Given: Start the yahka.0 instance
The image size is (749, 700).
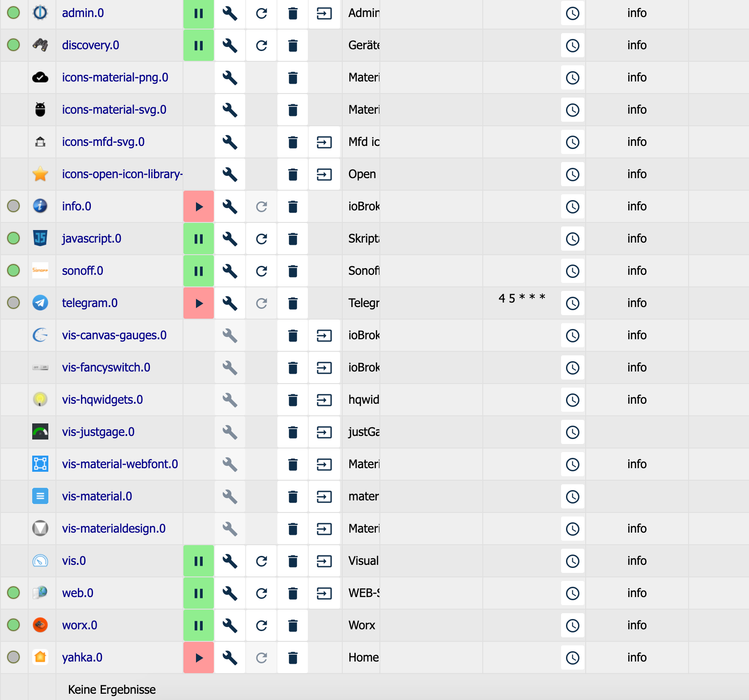Looking at the screenshot, I should (x=199, y=658).
